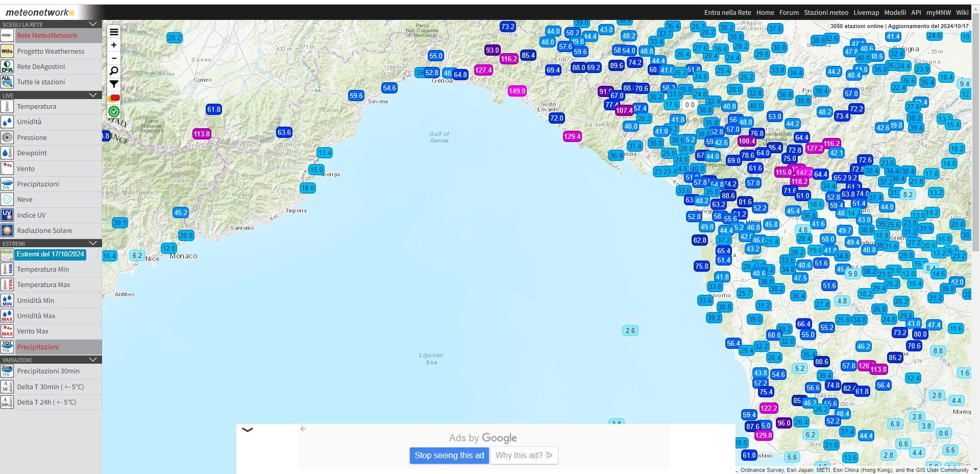Show Radiazione Solare layer
Image resolution: width=980 pixels, height=474 pixels.
click(51, 230)
